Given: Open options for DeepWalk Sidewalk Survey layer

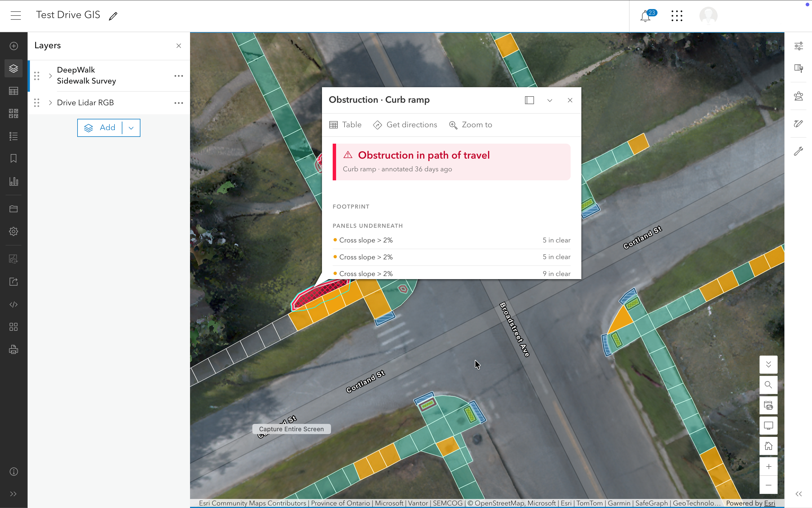Looking at the screenshot, I should [x=179, y=76].
